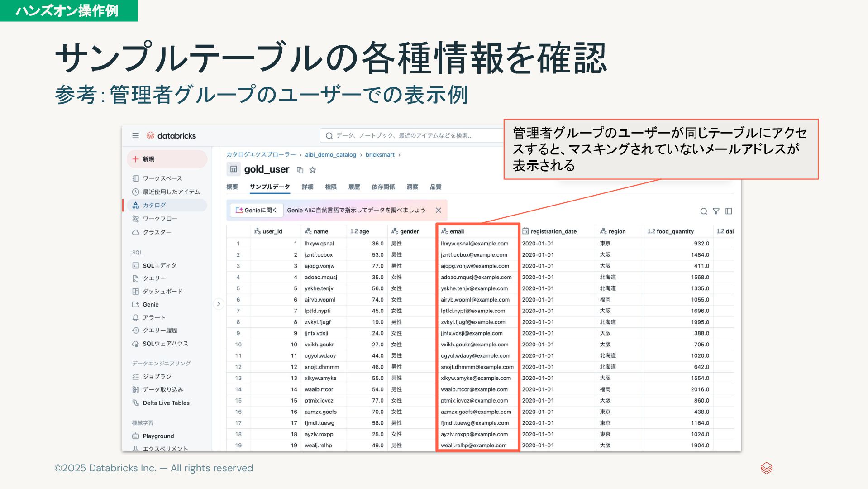The image size is (868, 489).
Task: Switch to the 履歴 tab
Action: (354, 187)
